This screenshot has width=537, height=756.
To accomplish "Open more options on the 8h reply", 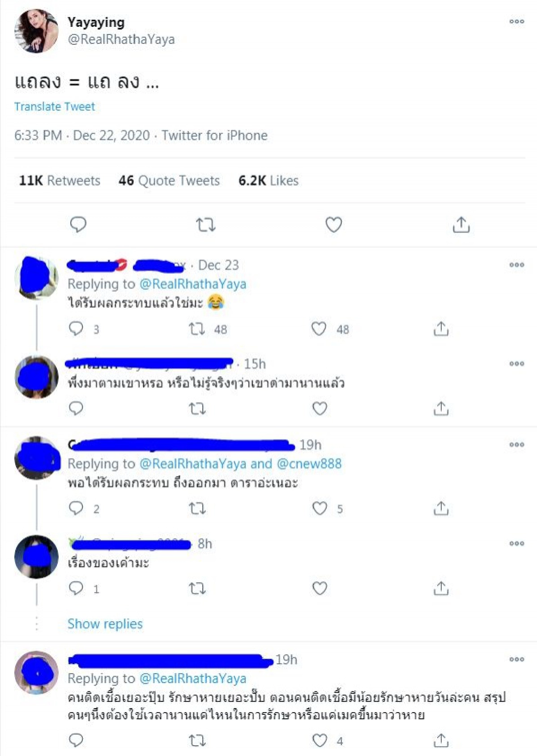I will click(517, 543).
